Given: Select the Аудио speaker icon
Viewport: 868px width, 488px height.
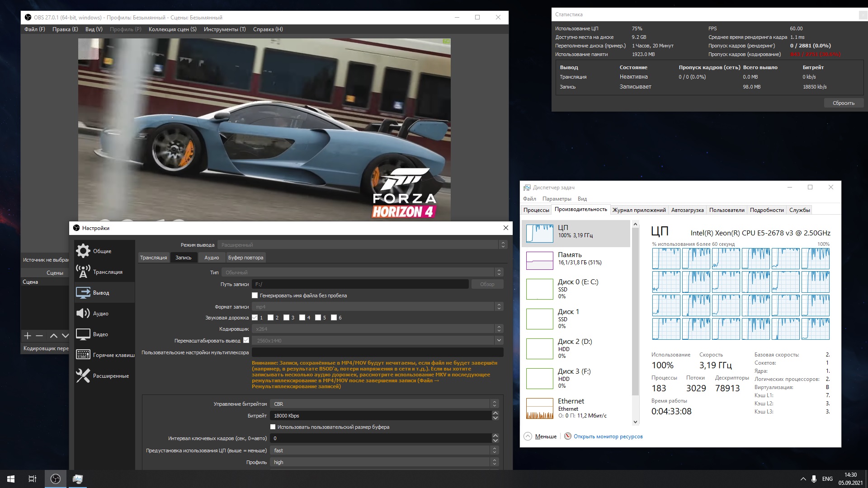Looking at the screenshot, I should tap(83, 314).
